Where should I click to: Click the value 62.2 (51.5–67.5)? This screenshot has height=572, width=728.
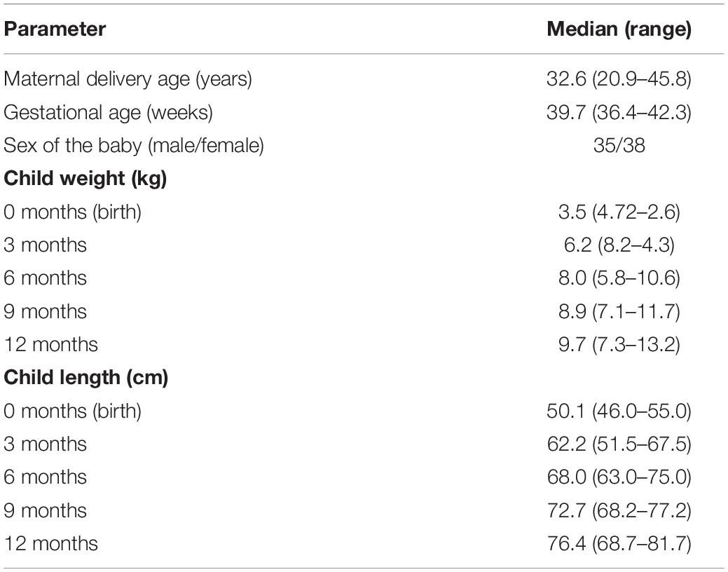[x=619, y=444]
